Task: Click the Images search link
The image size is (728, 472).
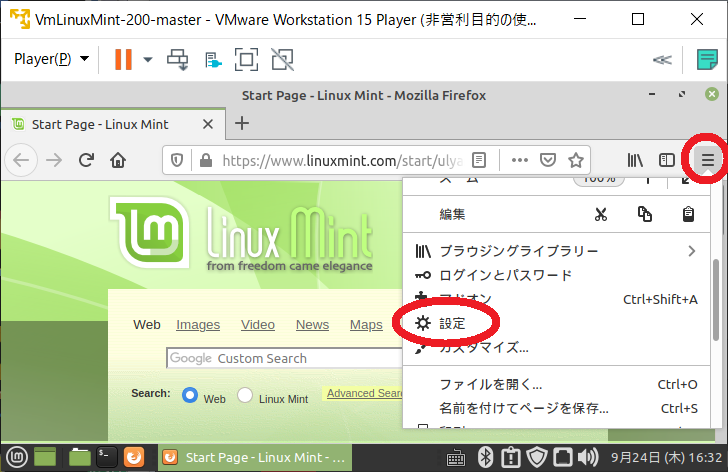Action: tap(198, 325)
